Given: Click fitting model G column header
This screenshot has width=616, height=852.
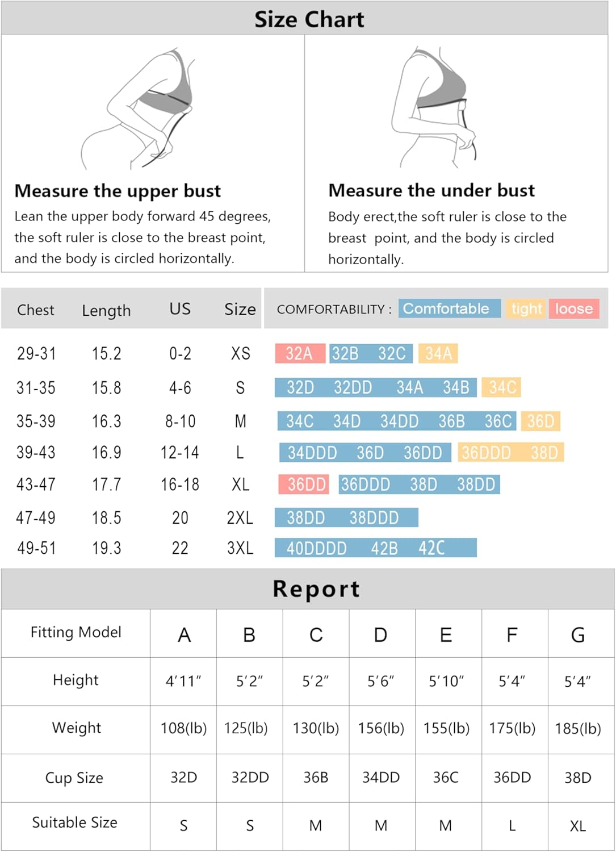Looking at the screenshot, I should point(578,634).
